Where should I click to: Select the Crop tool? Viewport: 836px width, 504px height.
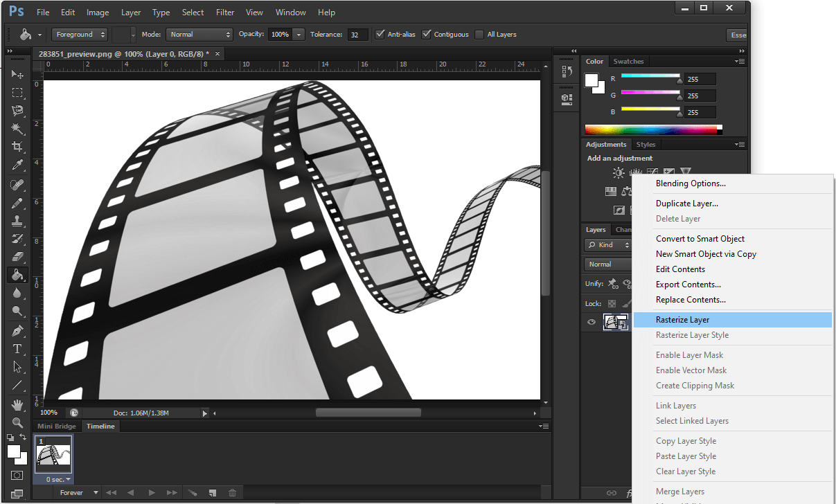point(17,145)
